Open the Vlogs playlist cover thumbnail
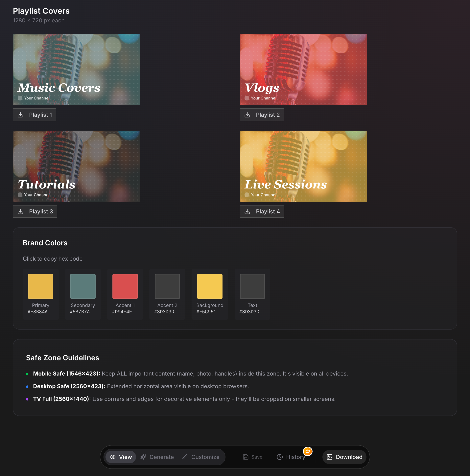The height and width of the screenshot is (476, 470). tap(303, 70)
